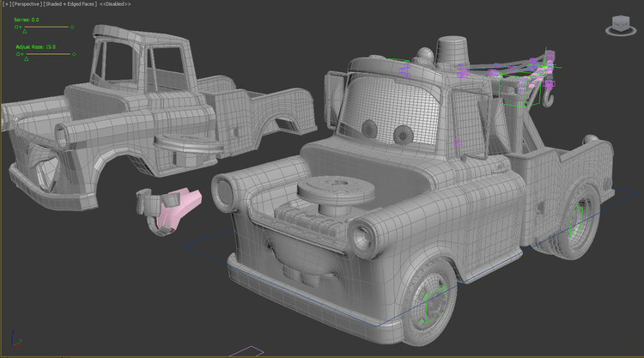This screenshot has height=358, width=644.
Task: Select the purple helper on the cab roof corner
Action: click(x=464, y=69)
